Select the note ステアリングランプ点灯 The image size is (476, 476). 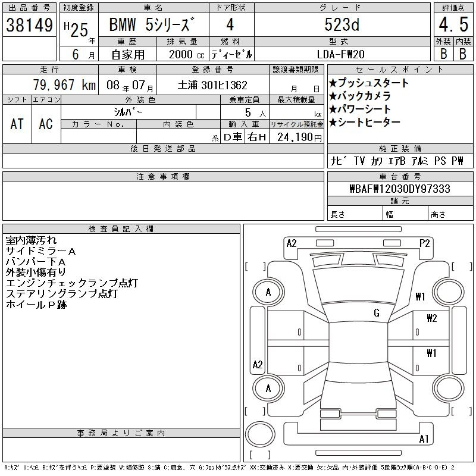[x=62, y=293]
